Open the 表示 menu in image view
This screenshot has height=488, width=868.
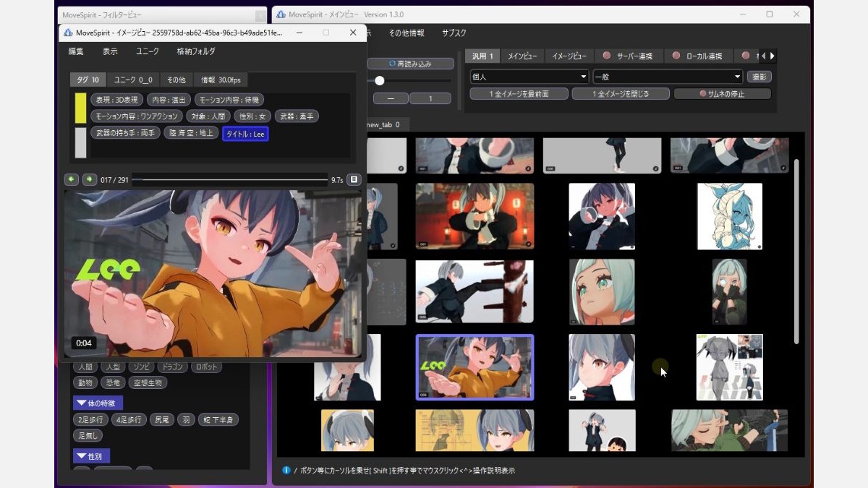(x=110, y=51)
